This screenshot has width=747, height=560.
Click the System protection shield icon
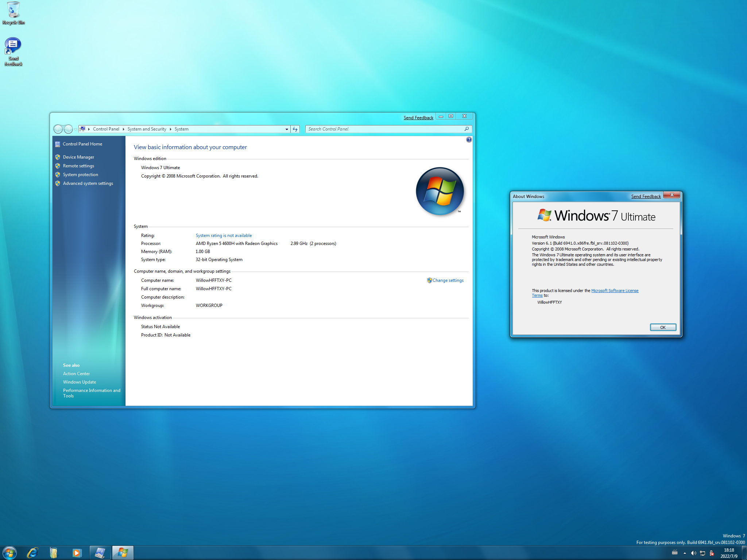(x=58, y=175)
